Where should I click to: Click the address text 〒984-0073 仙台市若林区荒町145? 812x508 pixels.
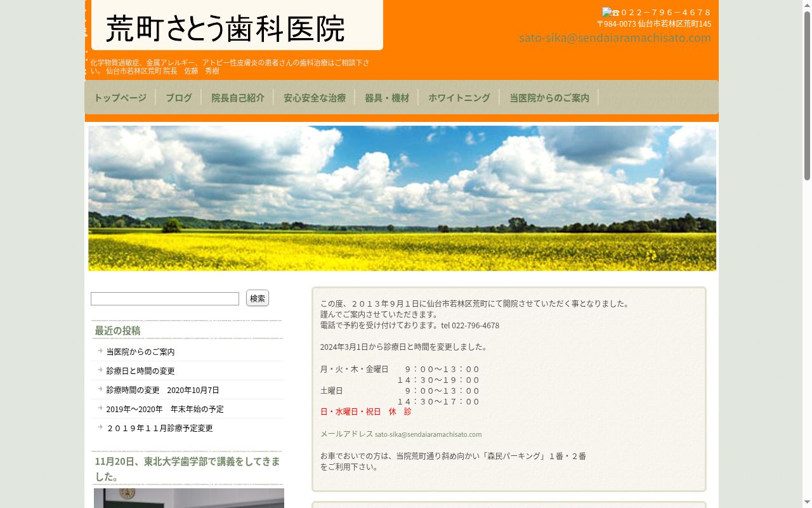tap(654, 24)
